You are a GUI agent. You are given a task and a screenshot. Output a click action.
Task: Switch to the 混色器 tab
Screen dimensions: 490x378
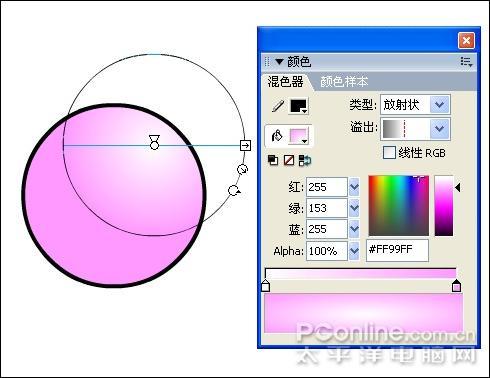285,82
